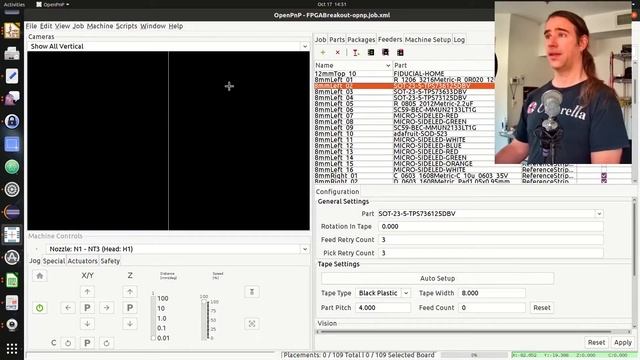Image resolution: width=640 pixels, height=360 pixels.
Task: Click Activities in the top bar
Action: 14,4
